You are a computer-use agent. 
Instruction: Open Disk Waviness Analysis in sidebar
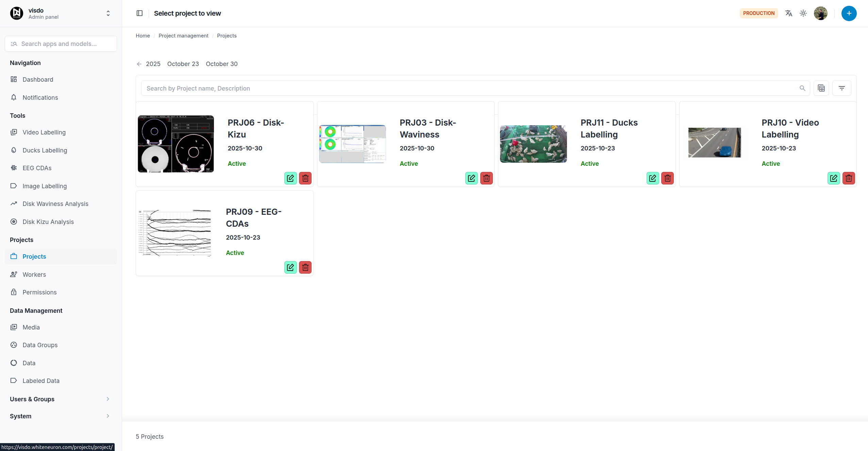(55, 204)
